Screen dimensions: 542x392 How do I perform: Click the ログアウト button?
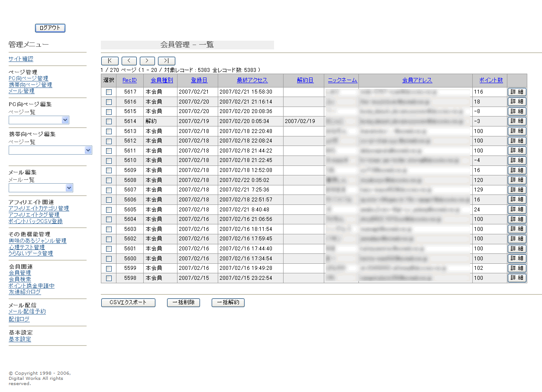[x=50, y=28]
